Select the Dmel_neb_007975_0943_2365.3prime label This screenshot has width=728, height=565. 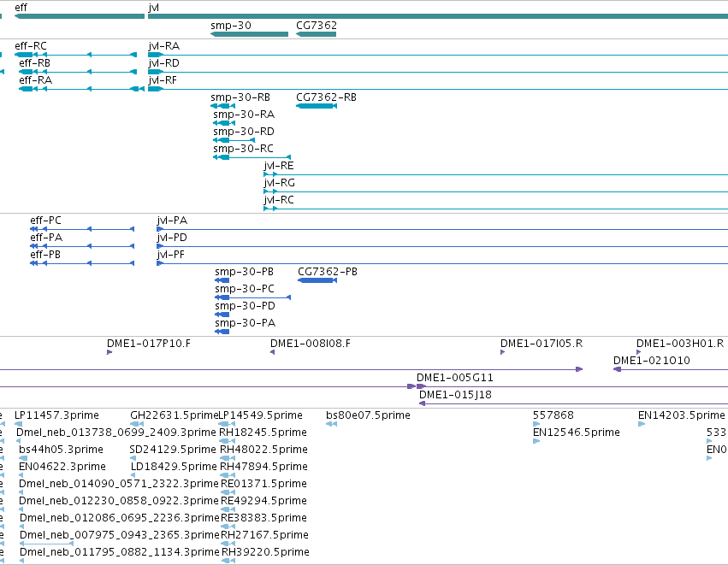119,536
